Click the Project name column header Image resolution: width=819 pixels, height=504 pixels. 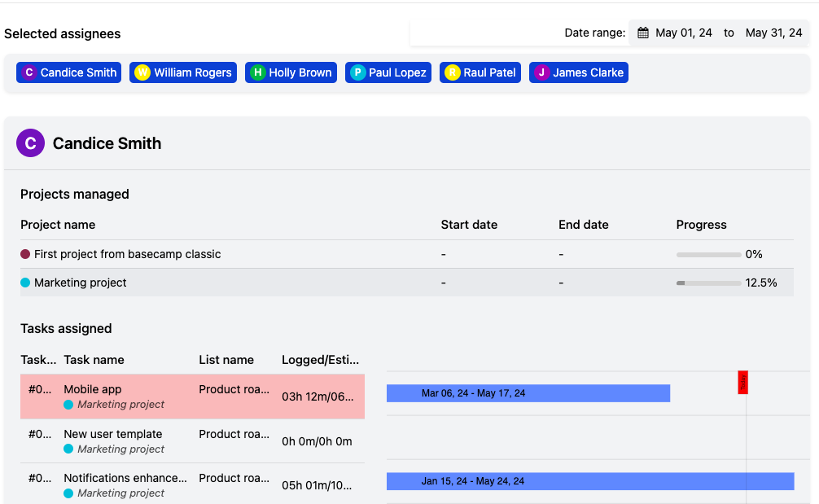pos(58,225)
